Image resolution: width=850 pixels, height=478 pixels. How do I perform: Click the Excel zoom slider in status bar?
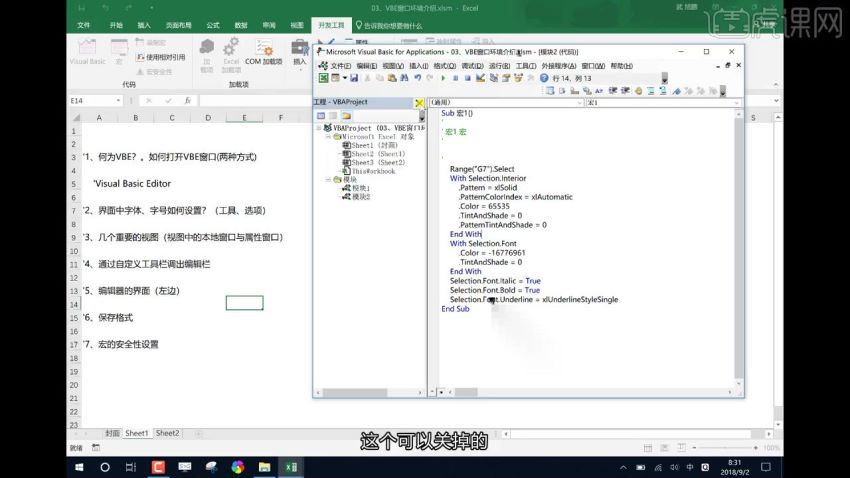(725, 448)
